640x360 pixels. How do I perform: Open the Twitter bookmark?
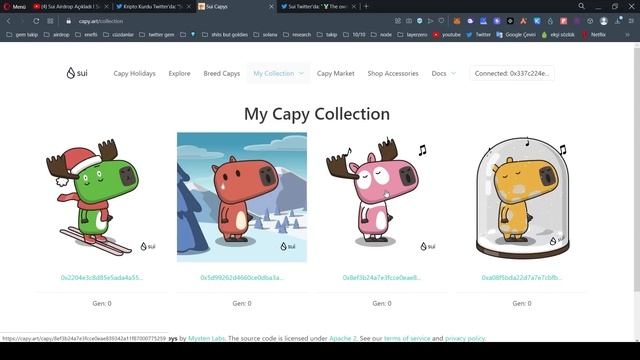[x=478, y=35]
